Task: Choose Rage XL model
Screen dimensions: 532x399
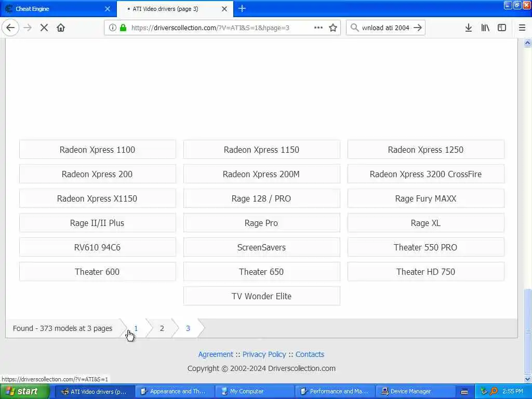Action: tap(426, 223)
